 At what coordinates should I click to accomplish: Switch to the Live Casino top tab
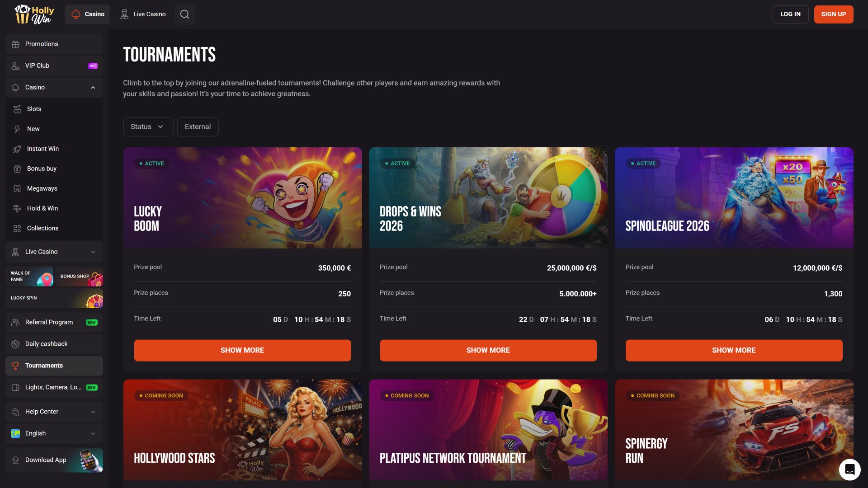coord(143,14)
